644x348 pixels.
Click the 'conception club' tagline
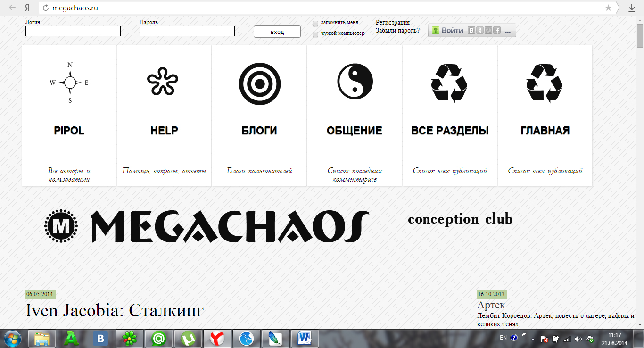click(x=460, y=219)
